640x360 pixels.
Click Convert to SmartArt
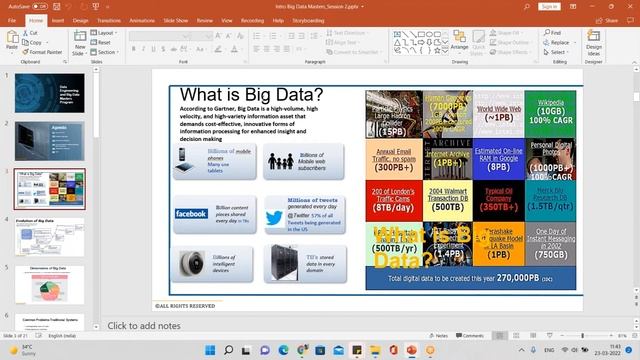coord(353,52)
